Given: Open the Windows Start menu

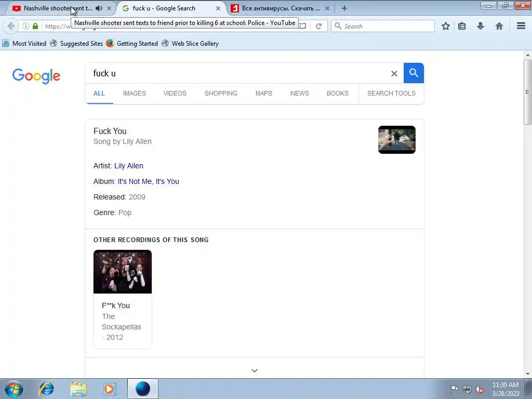Looking at the screenshot, I should [14, 389].
